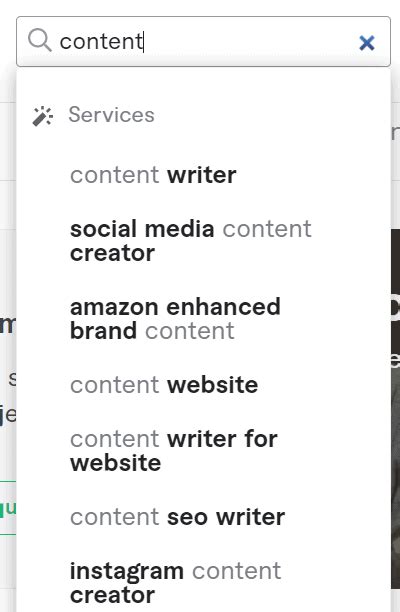This screenshot has width=400, height=612.
Task: Clear the search with the blue X
Action: pyautogui.click(x=367, y=43)
